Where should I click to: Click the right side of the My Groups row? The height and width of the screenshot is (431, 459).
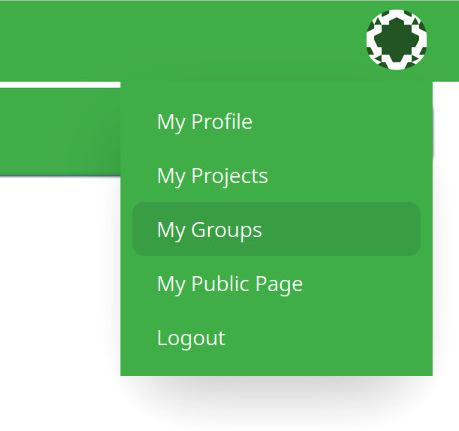pos(367,229)
